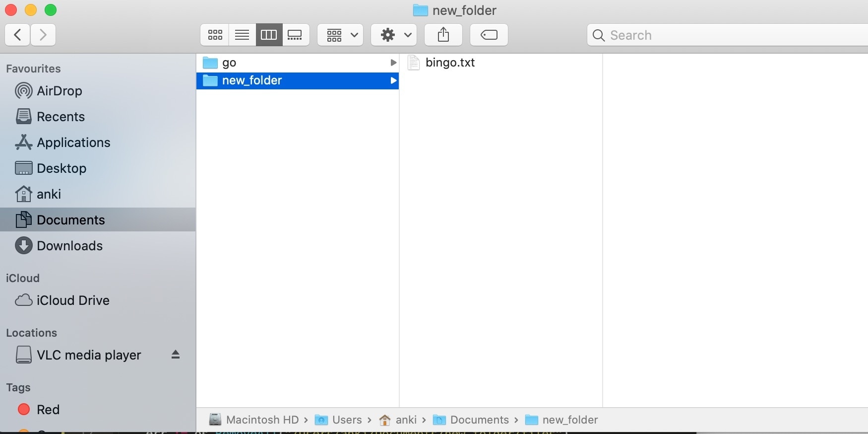This screenshot has width=868, height=434.
Task: Go forward to the next folder
Action: click(x=43, y=35)
